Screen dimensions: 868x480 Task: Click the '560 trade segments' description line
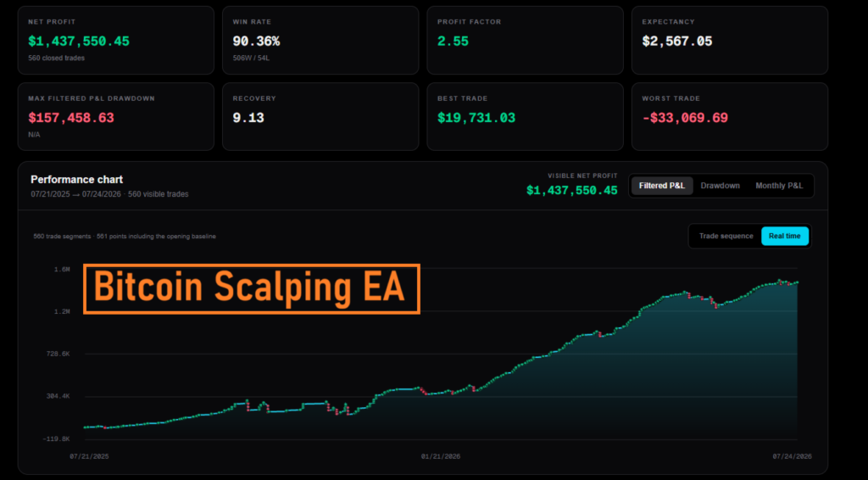(125, 237)
